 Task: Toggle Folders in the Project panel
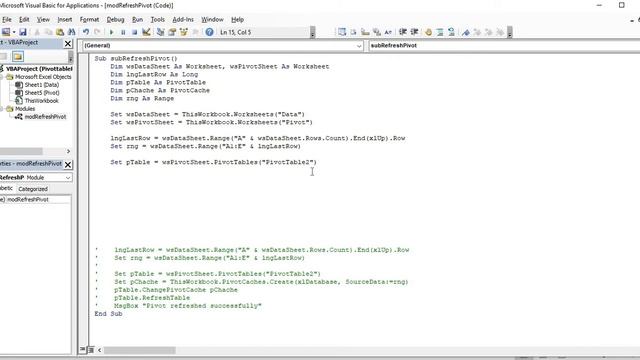(x=18, y=56)
